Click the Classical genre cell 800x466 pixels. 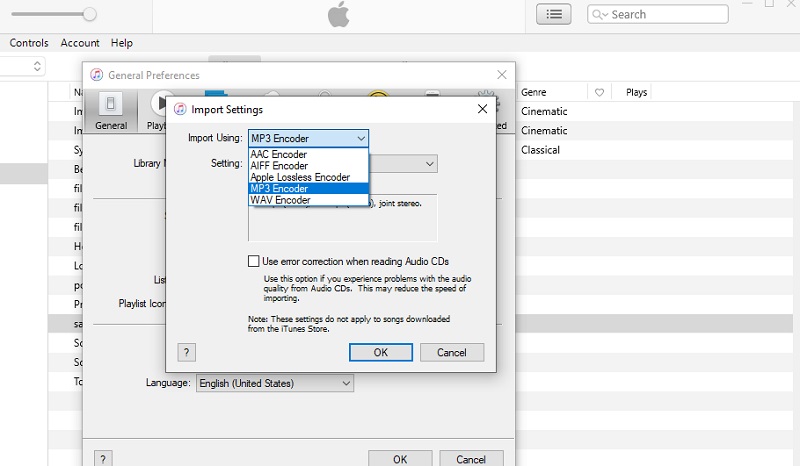(x=540, y=150)
